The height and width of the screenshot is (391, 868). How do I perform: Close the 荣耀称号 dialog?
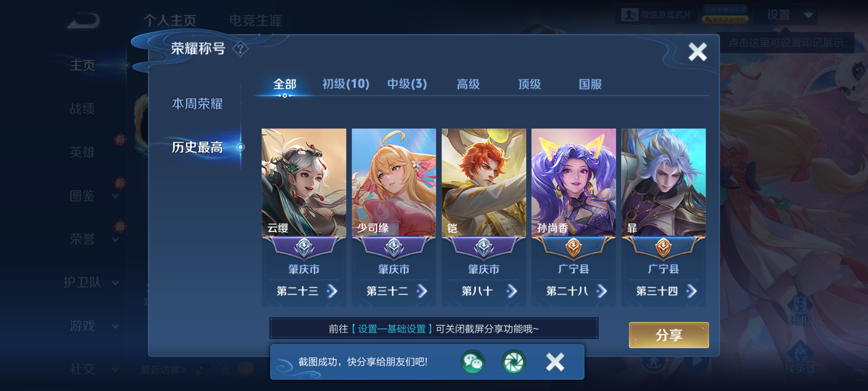[x=697, y=52]
